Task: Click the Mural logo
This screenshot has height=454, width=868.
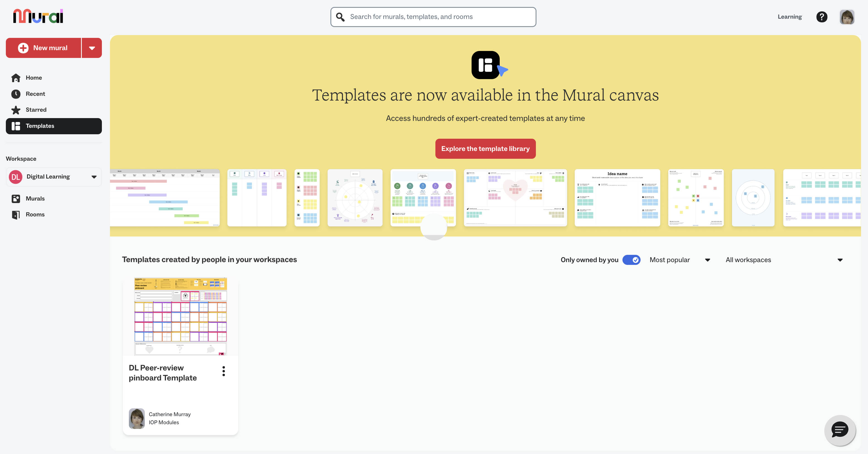Action: tap(38, 16)
